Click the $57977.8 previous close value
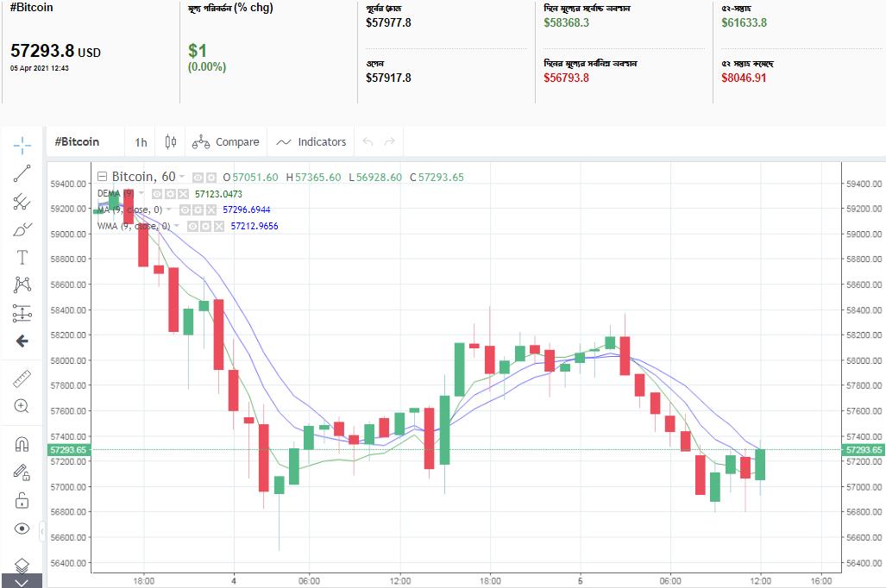Screen dimensions: 886x588 pos(389,22)
